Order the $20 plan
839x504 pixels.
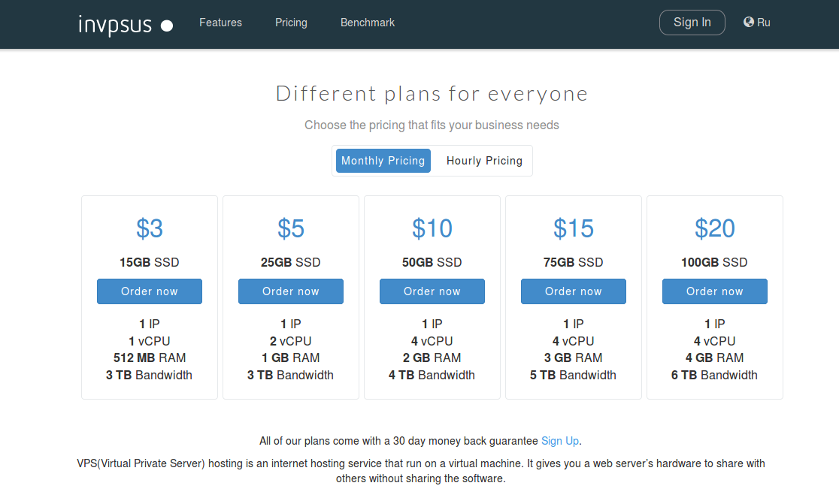coord(714,291)
